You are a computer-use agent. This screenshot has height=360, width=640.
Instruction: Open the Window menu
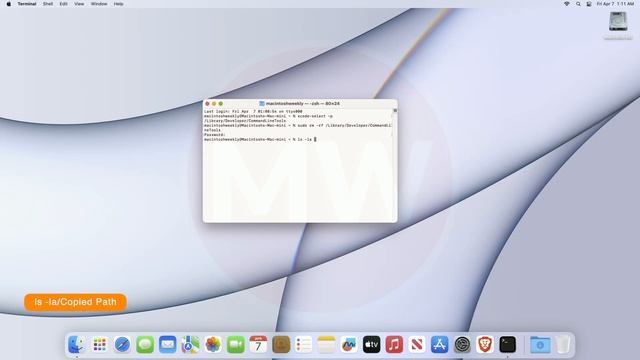click(99, 4)
